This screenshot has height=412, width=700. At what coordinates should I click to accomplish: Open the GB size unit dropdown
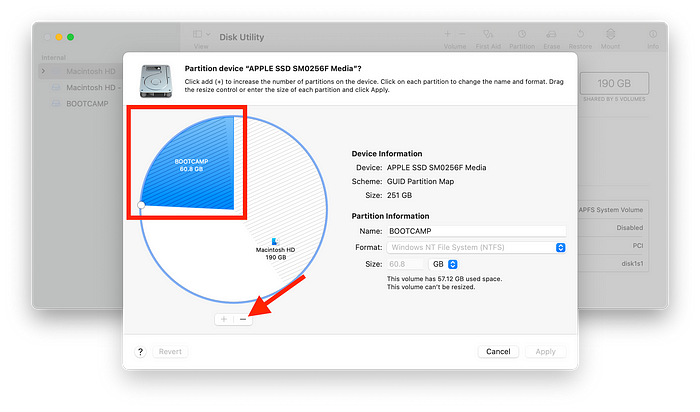click(x=443, y=264)
